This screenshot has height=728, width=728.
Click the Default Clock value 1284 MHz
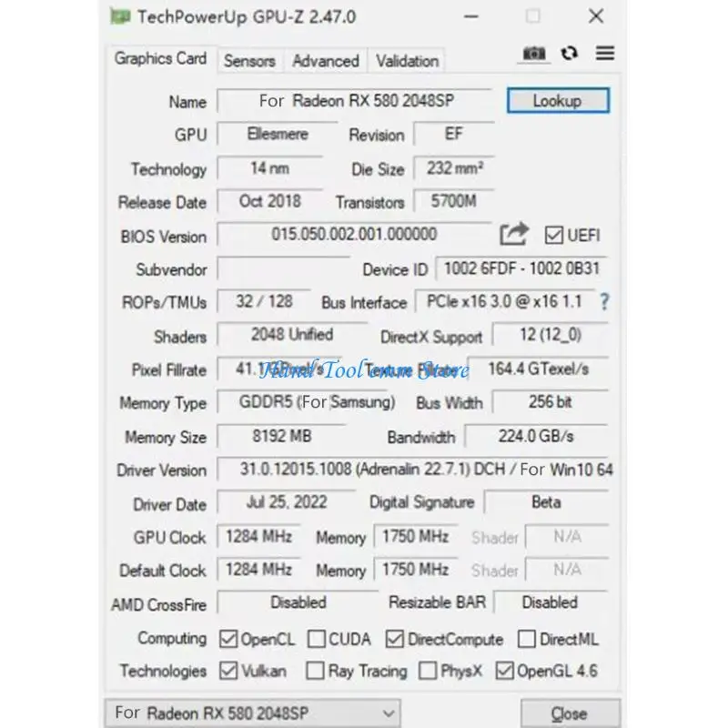tap(258, 570)
